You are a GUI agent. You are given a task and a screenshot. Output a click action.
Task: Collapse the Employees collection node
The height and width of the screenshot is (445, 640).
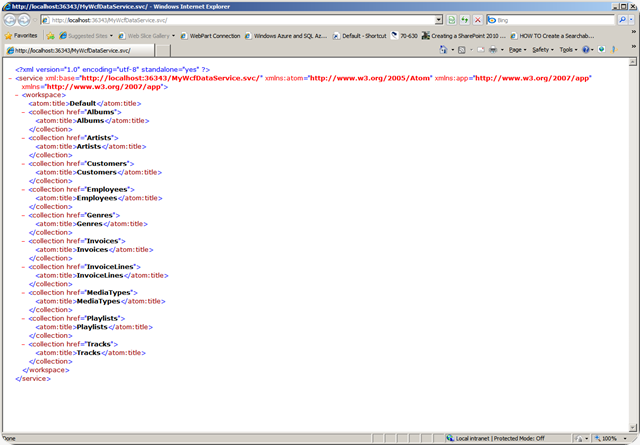pos(23,189)
